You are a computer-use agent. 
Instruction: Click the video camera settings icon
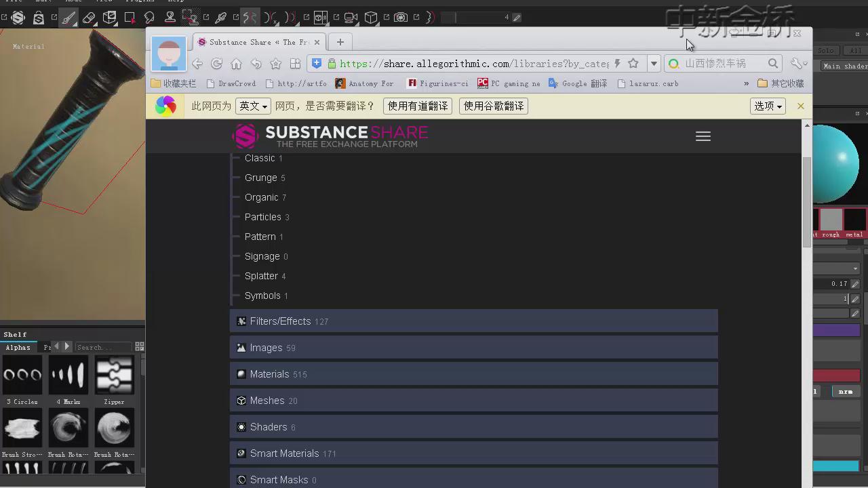click(351, 18)
